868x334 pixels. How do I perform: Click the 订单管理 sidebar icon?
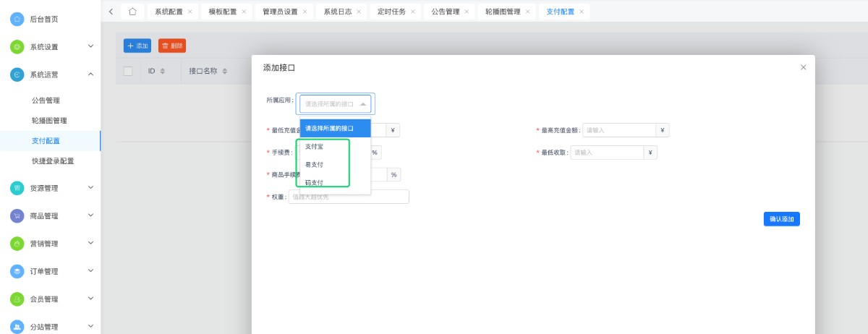[x=17, y=271]
